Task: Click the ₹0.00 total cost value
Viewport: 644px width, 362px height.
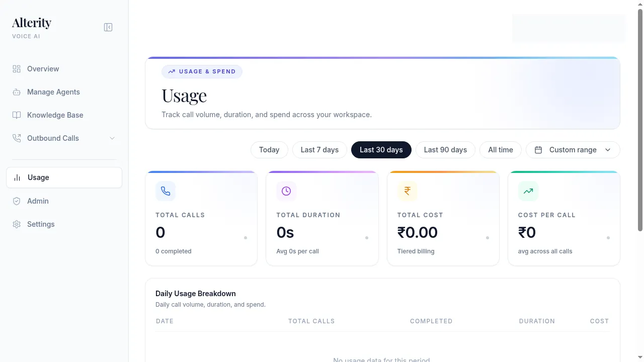Action: point(418,232)
